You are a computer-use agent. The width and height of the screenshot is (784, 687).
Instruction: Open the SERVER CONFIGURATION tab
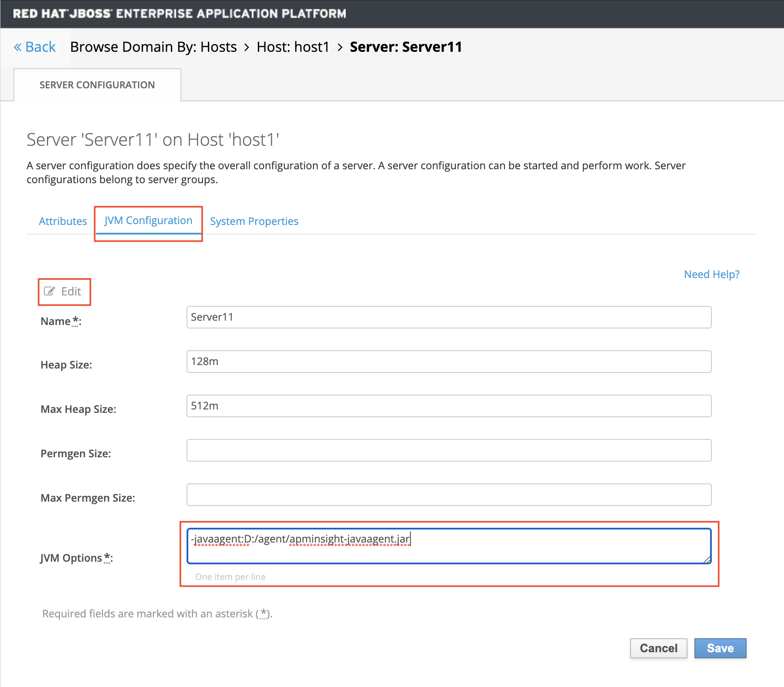(x=97, y=85)
